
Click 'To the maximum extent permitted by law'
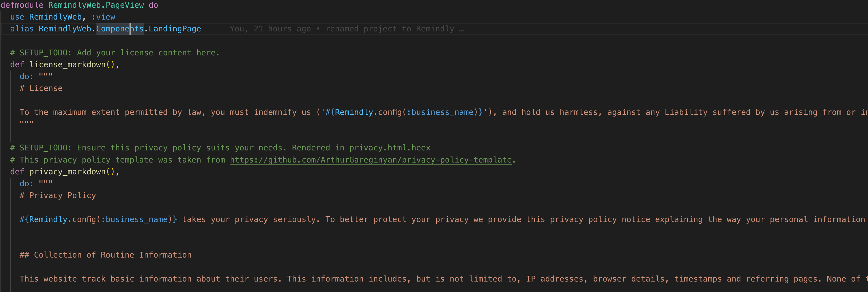point(110,112)
